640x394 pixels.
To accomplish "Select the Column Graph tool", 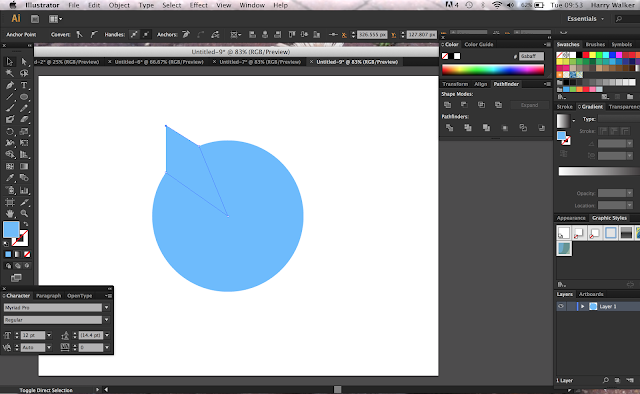I will point(24,190).
